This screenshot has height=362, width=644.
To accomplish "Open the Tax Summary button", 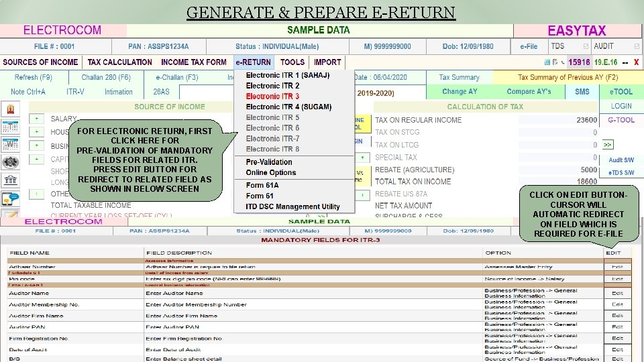I will click(459, 77).
